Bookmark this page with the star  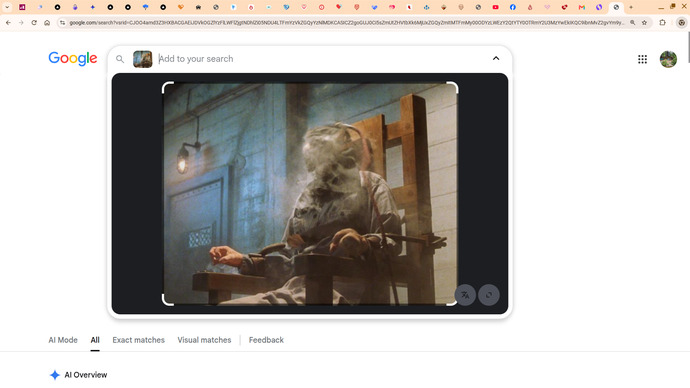[x=644, y=23]
